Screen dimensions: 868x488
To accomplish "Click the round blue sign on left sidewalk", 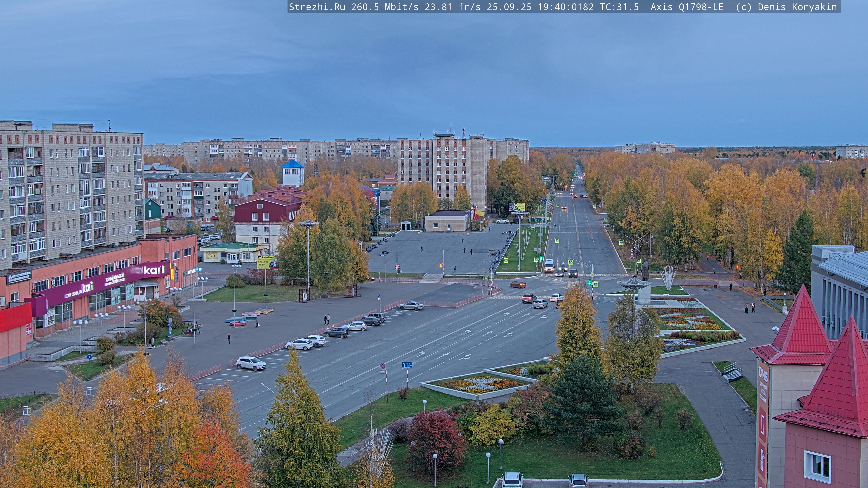I will (x=89, y=357).
